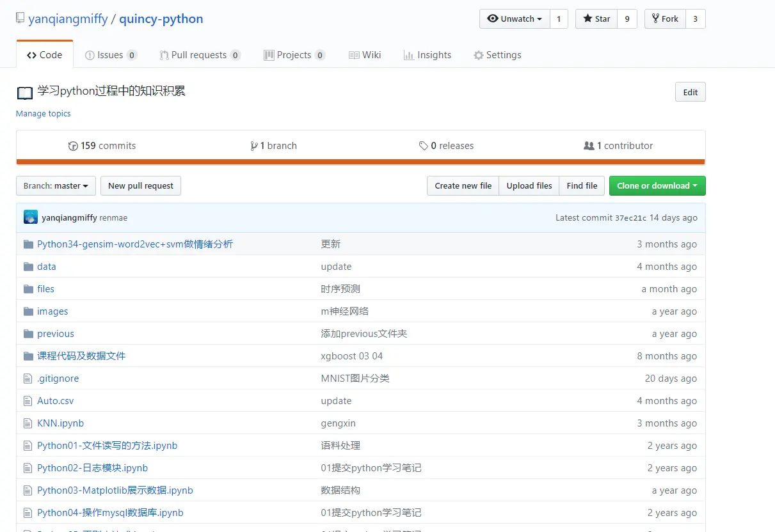
Task: Open the quincy-python repository name link
Action: click(x=161, y=19)
